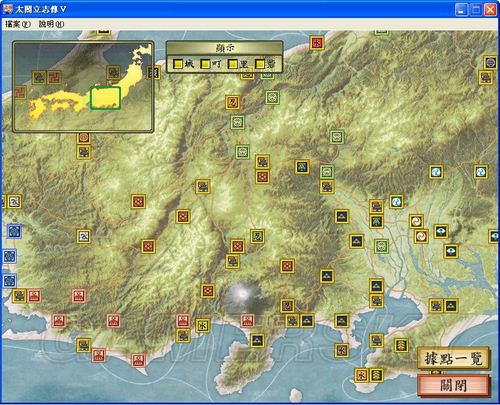Select the orange 忍 icon below 顯示 panel
Screen dimensions: 500x405
pyautogui.click(x=232, y=103)
